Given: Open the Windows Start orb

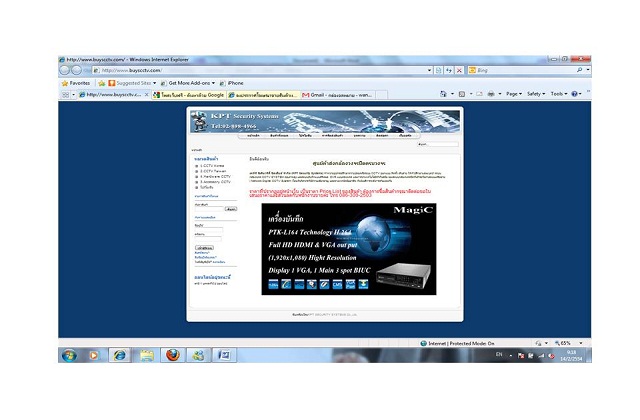Looking at the screenshot, I should tap(69, 356).
